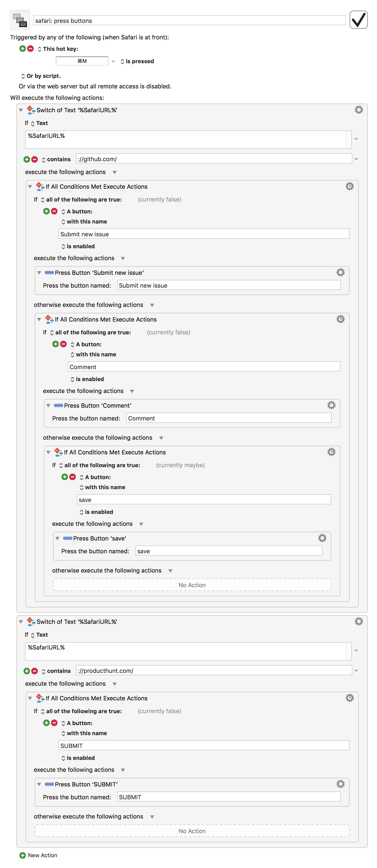
Task: Delete the 'Comment' button condition with red minus
Action: (x=63, y=344)
